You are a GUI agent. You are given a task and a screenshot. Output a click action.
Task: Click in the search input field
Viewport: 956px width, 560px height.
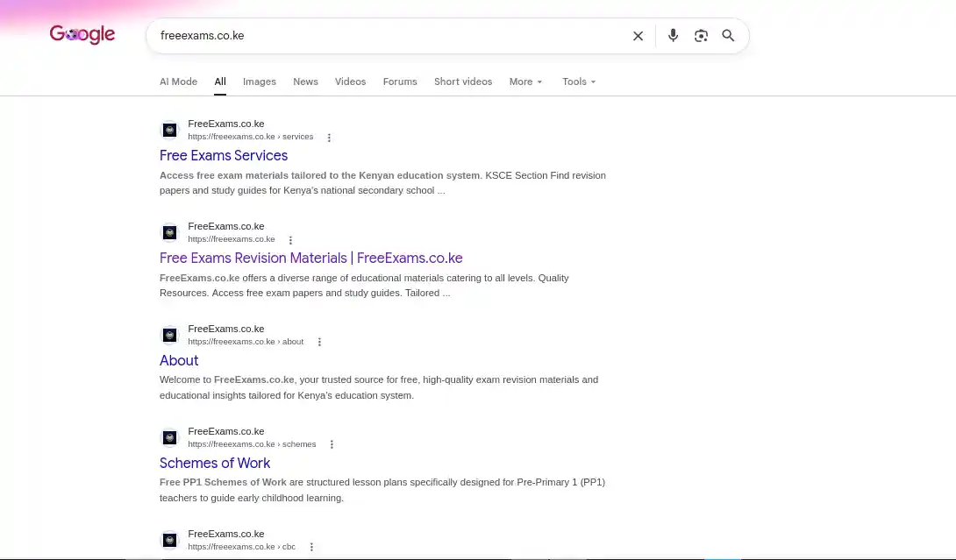[x=390, y=35]
